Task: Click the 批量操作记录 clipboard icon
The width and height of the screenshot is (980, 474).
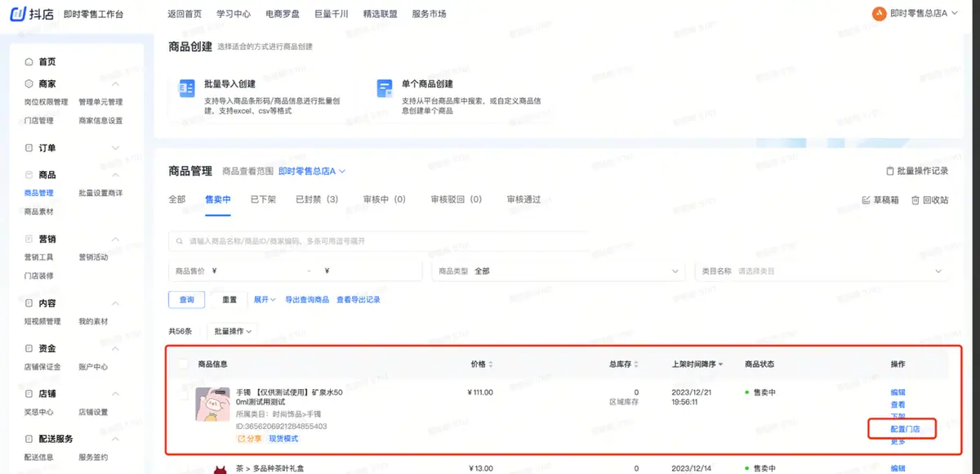Action: coord(890,172)
